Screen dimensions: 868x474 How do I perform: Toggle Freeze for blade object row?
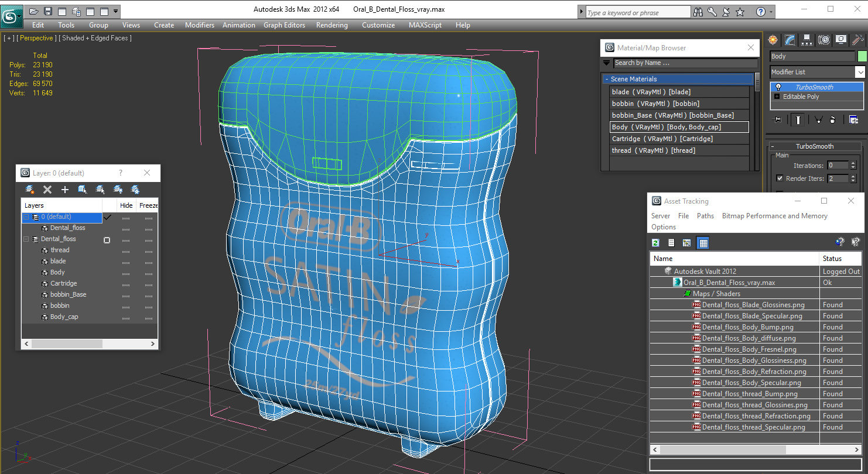(148, 262)
